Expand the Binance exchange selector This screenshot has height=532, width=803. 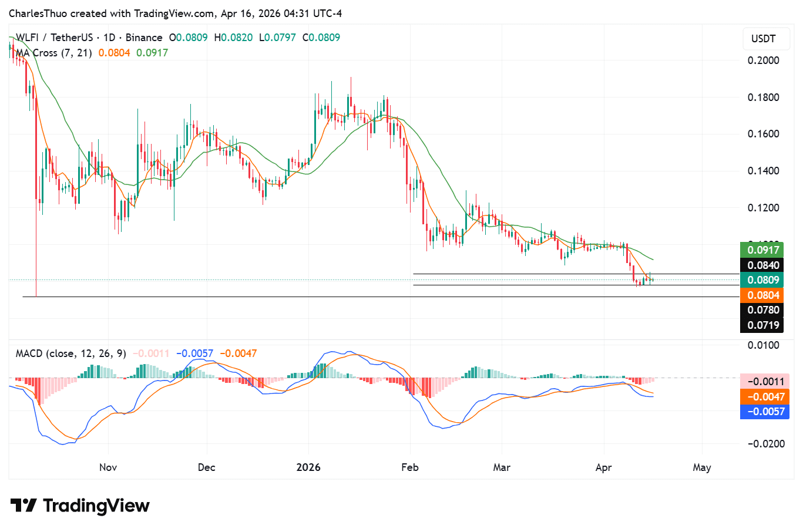point(143,37)
